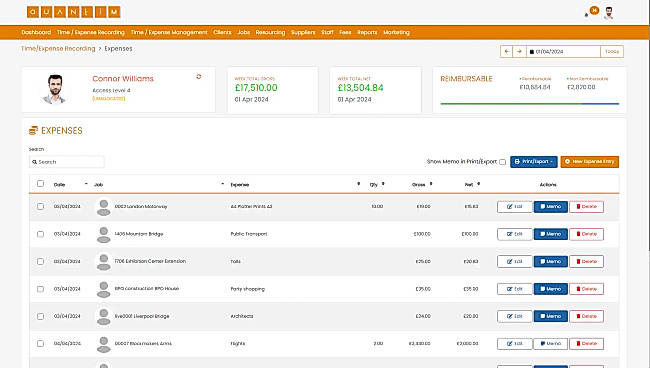Open the Suppliers menu
Image resolution: width=650 pixels, height=368 pixels.
click(x=303, y=32)
